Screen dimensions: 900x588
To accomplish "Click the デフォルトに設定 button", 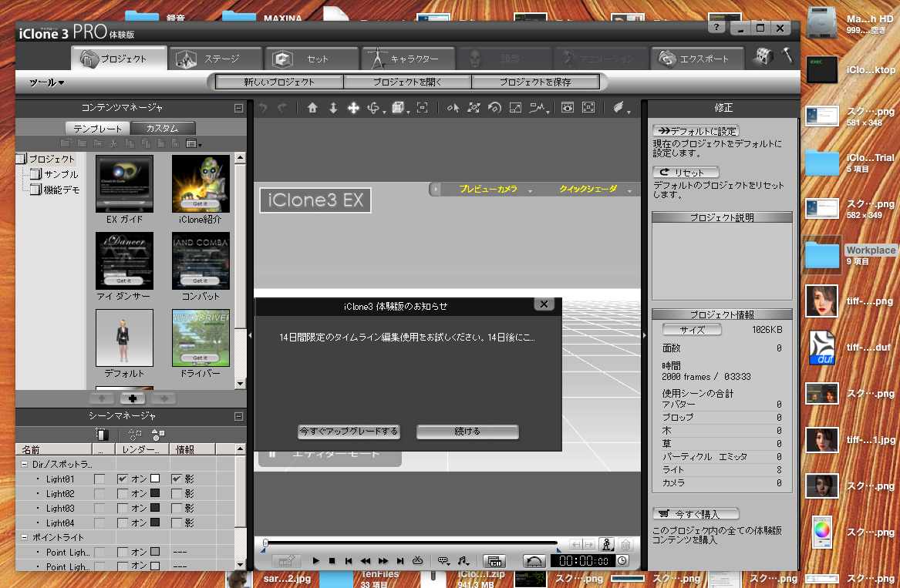I will point(696,131).
